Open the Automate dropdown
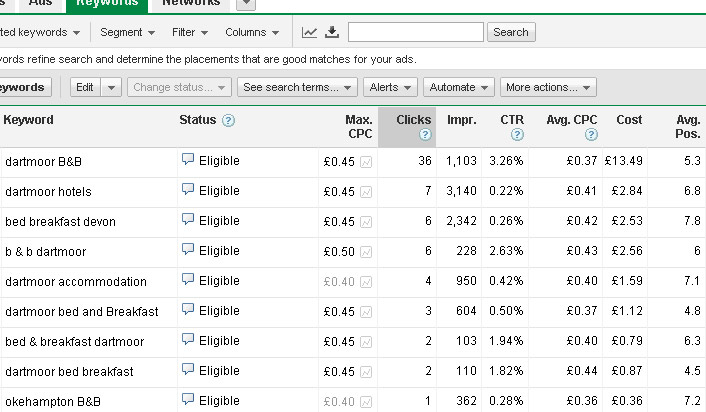706x412 pixels. (459, 87)
